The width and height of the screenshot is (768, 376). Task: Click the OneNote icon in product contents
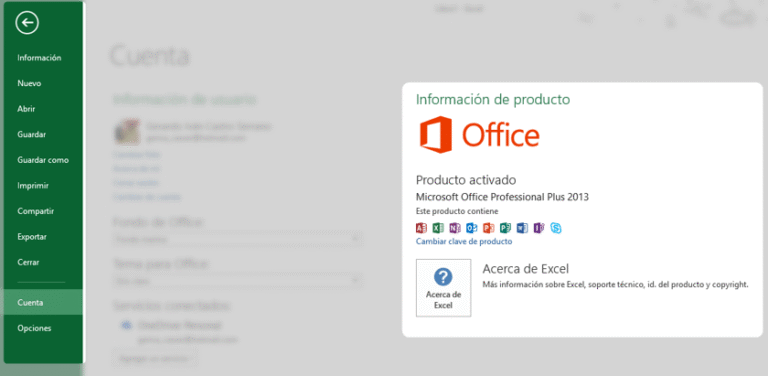tap(455, 228)
